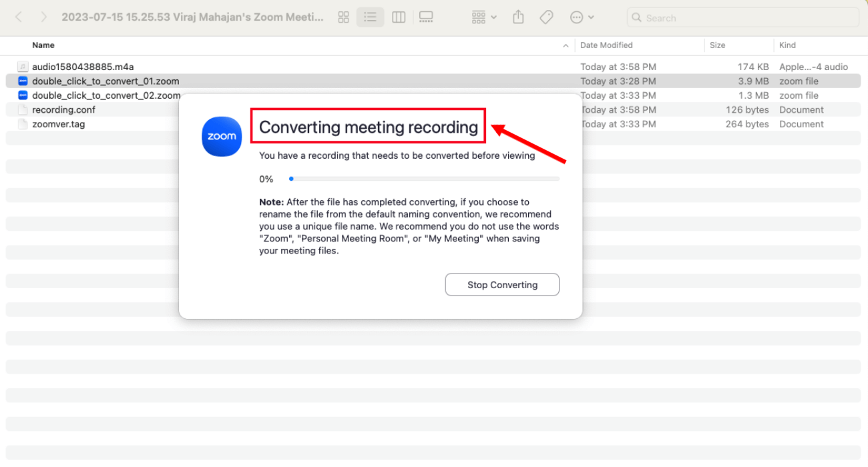This screenshot has width=868, height=467.
Task: Sort by the Date Modified column header
Action: (606, 45)
